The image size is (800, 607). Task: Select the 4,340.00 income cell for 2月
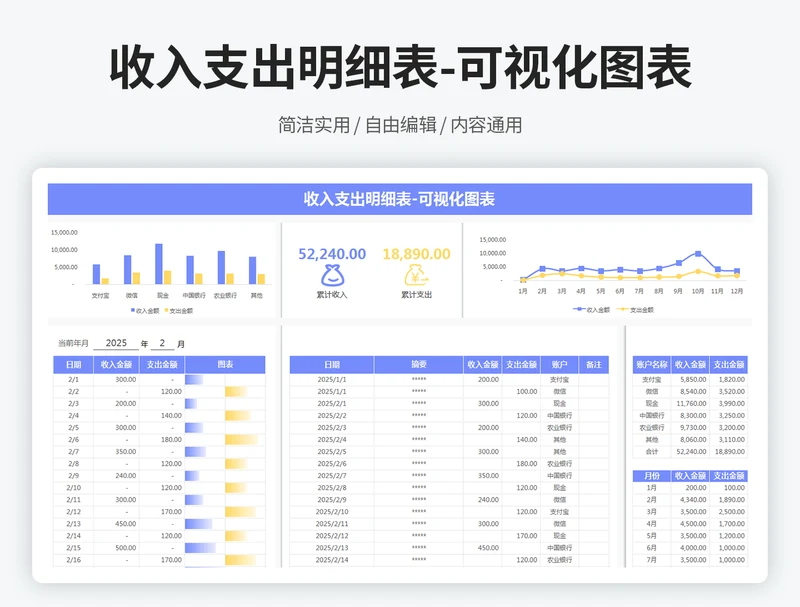coord(690,500)
